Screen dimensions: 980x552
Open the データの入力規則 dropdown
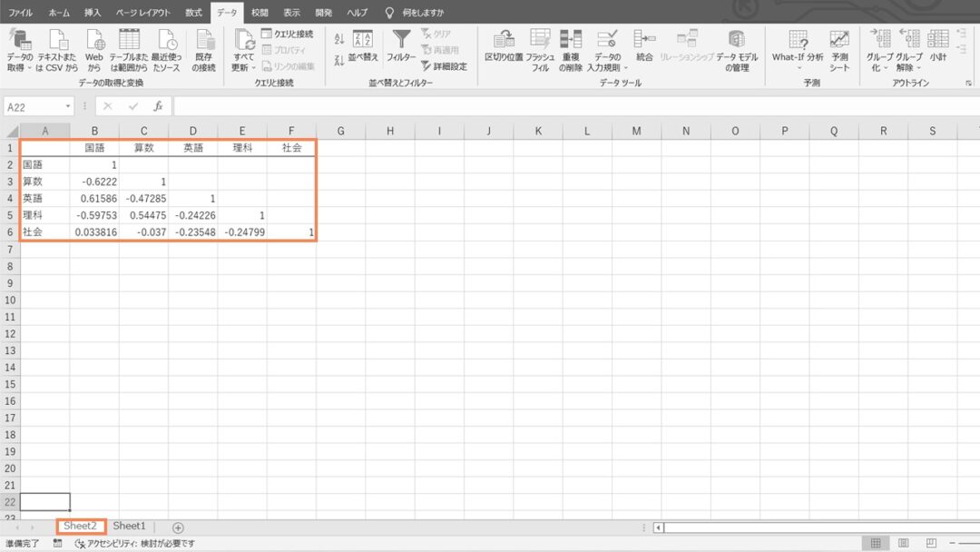[x=606, y=67]
